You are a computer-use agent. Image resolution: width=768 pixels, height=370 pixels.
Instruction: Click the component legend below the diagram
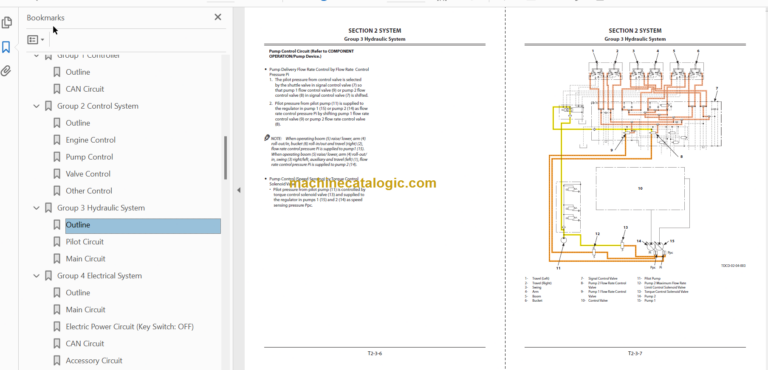(606, 289)
